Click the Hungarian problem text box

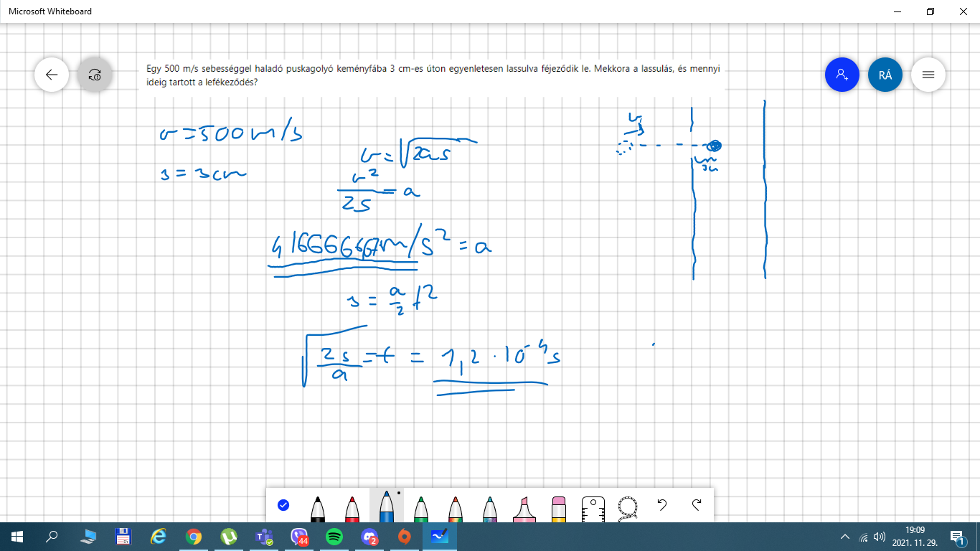click(x=433, y=75)
